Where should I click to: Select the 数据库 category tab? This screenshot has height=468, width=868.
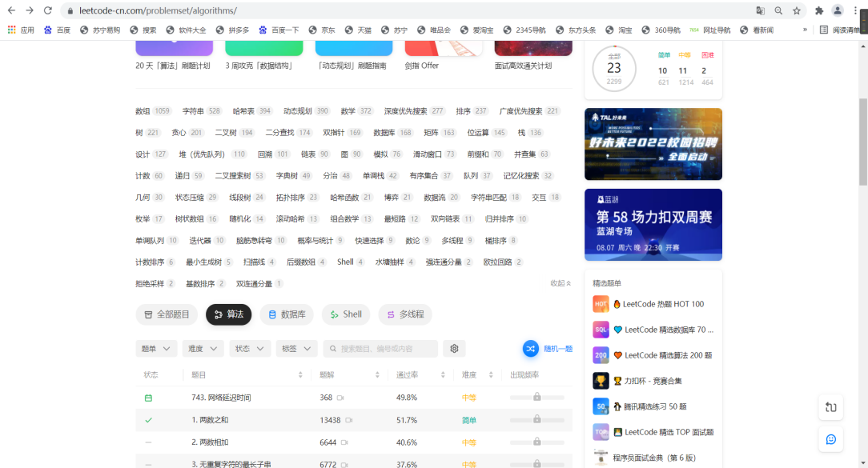[x=287, y=314]
